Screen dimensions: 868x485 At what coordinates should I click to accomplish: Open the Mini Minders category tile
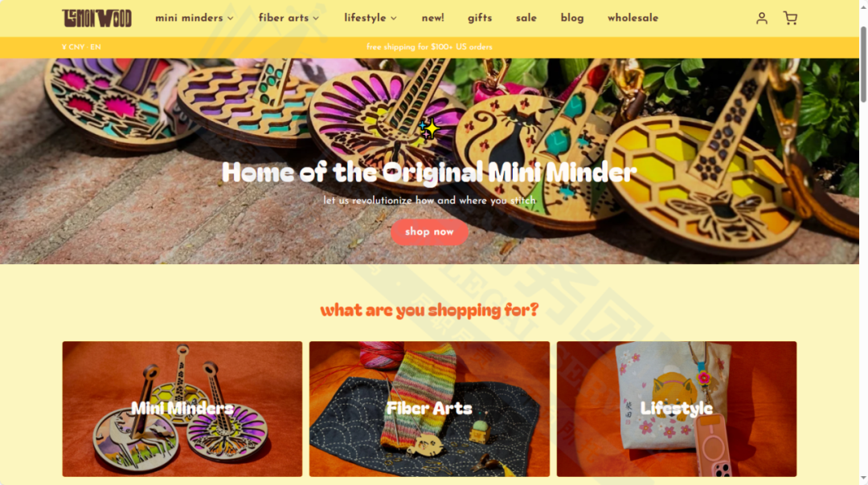coord(182,409)
